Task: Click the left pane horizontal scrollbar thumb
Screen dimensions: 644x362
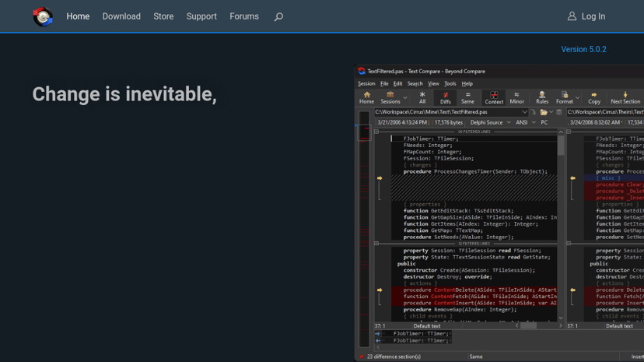Action: point(528,325)
